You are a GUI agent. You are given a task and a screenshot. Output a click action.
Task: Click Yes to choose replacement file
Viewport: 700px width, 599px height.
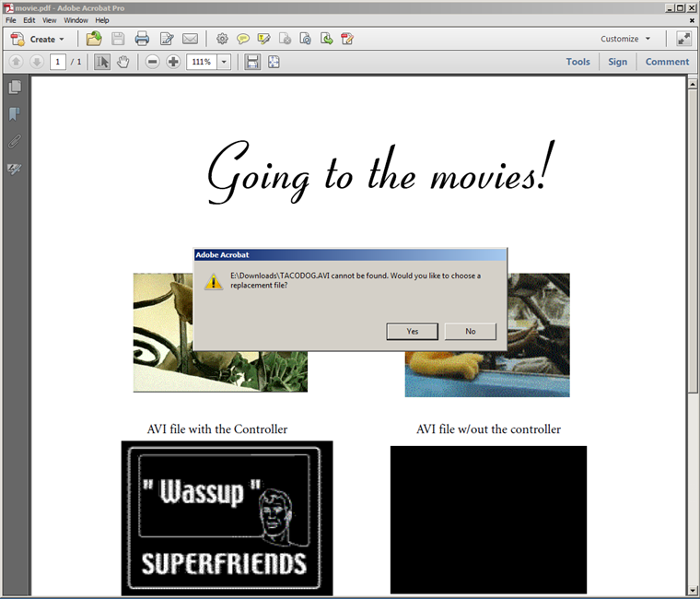point(412,331)
